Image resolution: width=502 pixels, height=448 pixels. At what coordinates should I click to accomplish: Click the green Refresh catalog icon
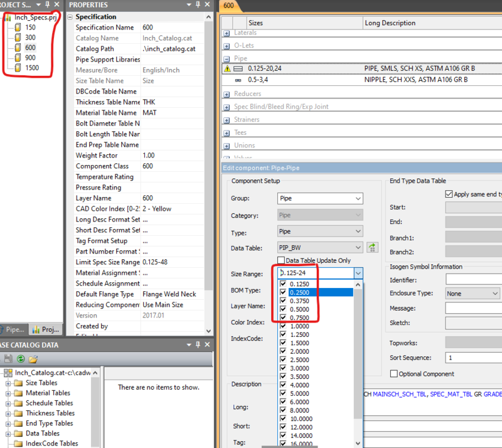pyautogui.click(x=21, y=359)
